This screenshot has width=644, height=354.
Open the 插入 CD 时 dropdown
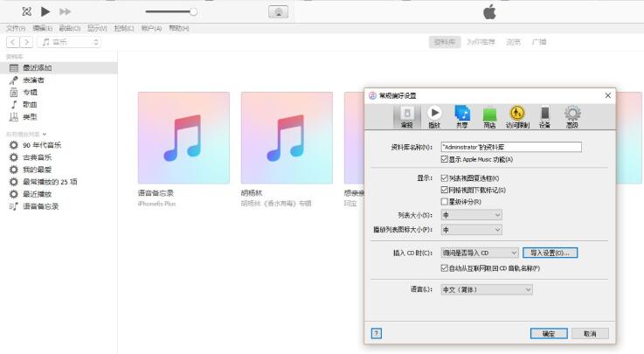[480, 253]
